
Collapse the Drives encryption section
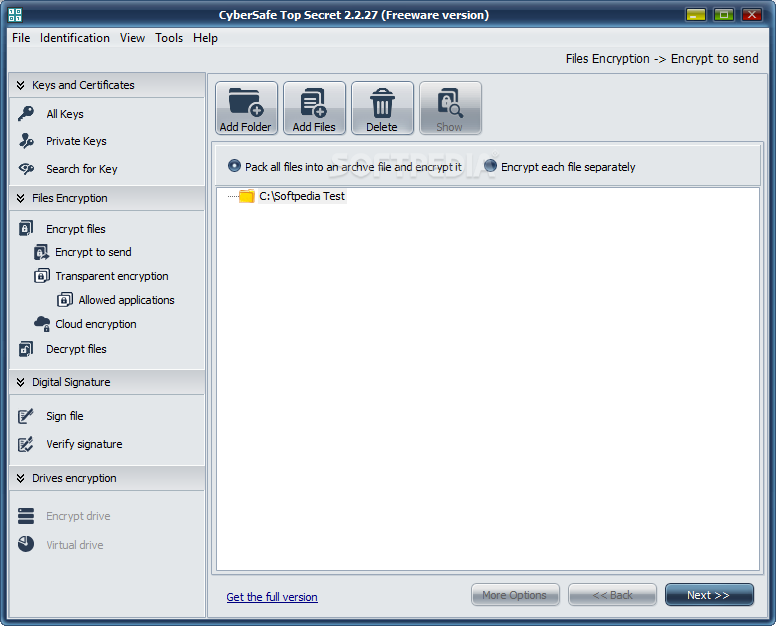click(x=20, y=478)
